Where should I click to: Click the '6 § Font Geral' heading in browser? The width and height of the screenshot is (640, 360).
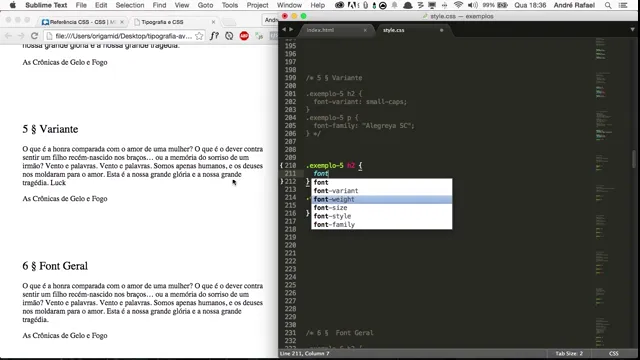[x=55, y=266]
